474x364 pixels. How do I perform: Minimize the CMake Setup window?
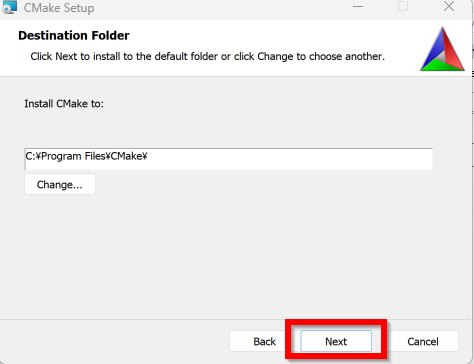(358, 7)
